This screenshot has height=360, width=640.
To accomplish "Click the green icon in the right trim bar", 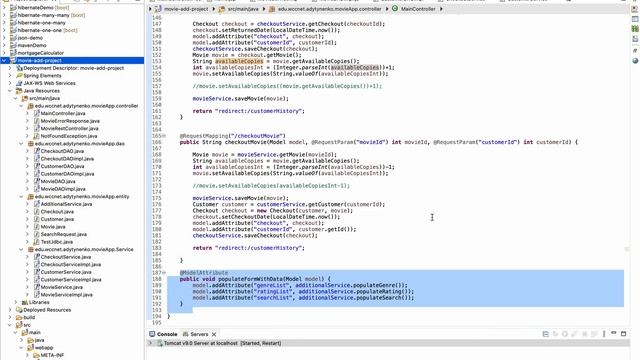I will tap(635, 29).
